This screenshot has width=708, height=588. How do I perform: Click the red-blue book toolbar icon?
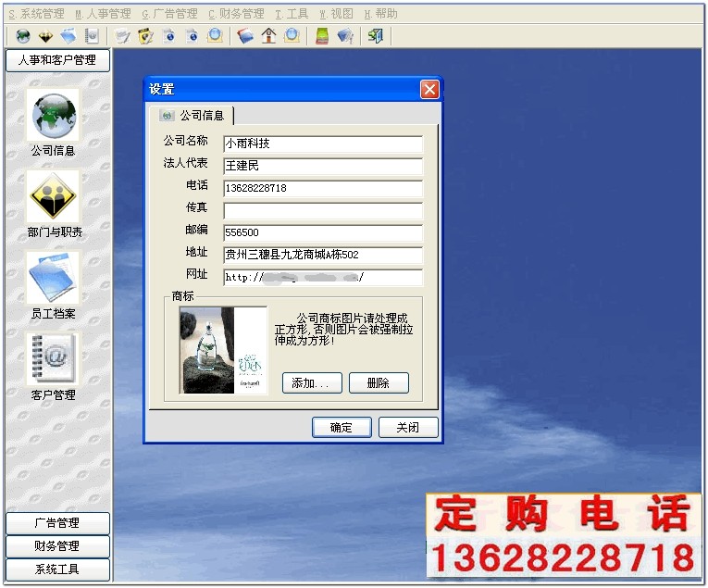pos(245,36)
